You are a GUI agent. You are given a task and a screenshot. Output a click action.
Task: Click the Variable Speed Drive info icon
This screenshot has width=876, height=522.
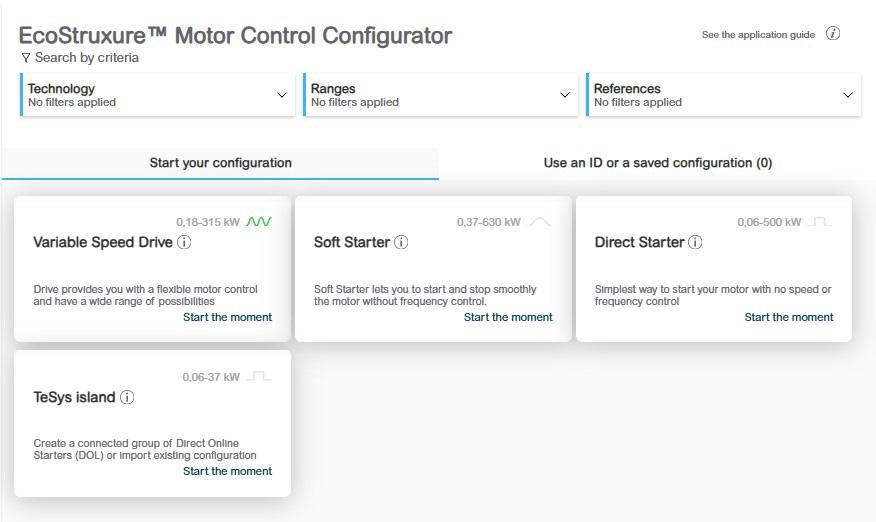coord(184,242)
